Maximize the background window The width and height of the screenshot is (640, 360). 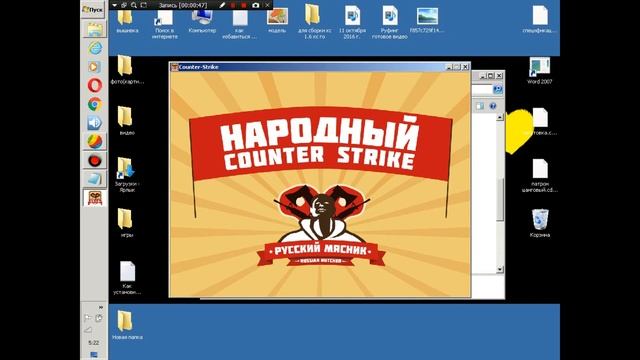click(x=491, y=76)
